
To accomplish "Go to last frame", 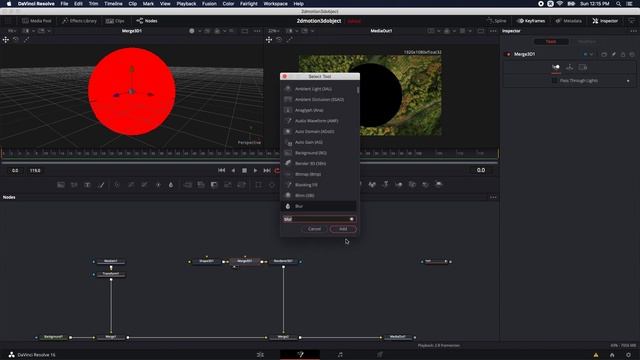I will [x=267, y=170].
